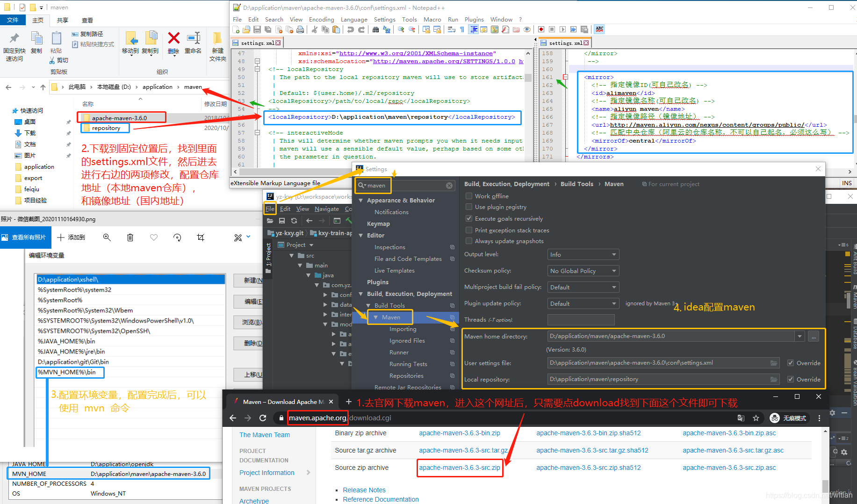
Task: Collapse the Editor section in Settings tree
Action: tap(361, 236)
